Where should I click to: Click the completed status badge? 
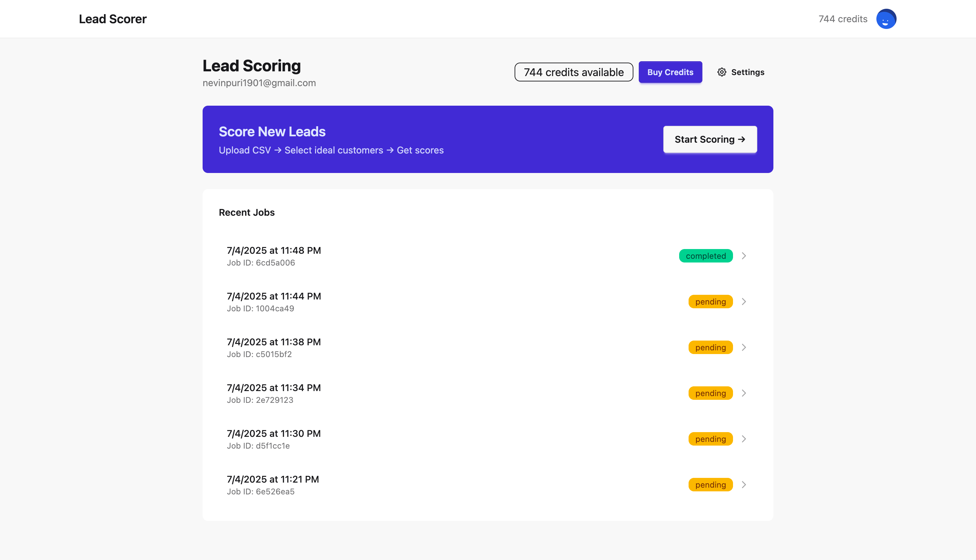coord(706,256)
